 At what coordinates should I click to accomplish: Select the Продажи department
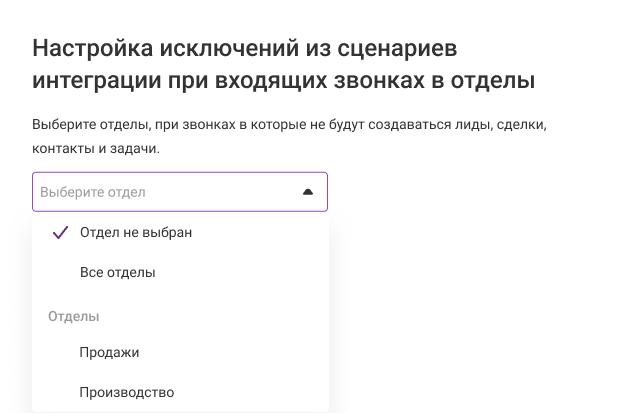[x=180, y=353]
